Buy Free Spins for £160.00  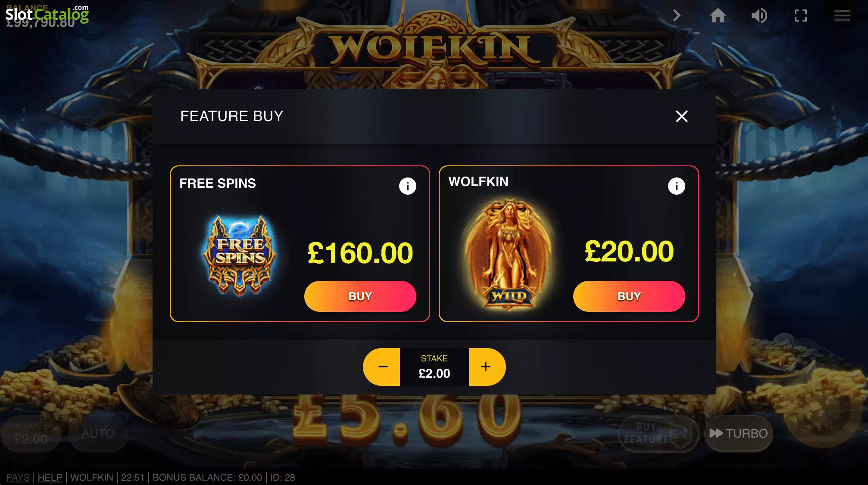click(360, 296)
